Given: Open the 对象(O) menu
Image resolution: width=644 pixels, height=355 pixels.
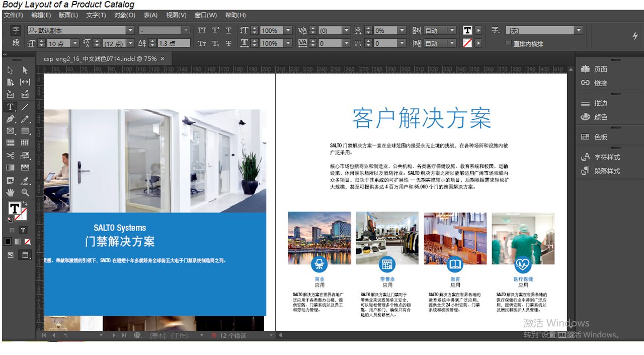Looking at the screenshot, I should pyautogui.click(x=124, y=15).
